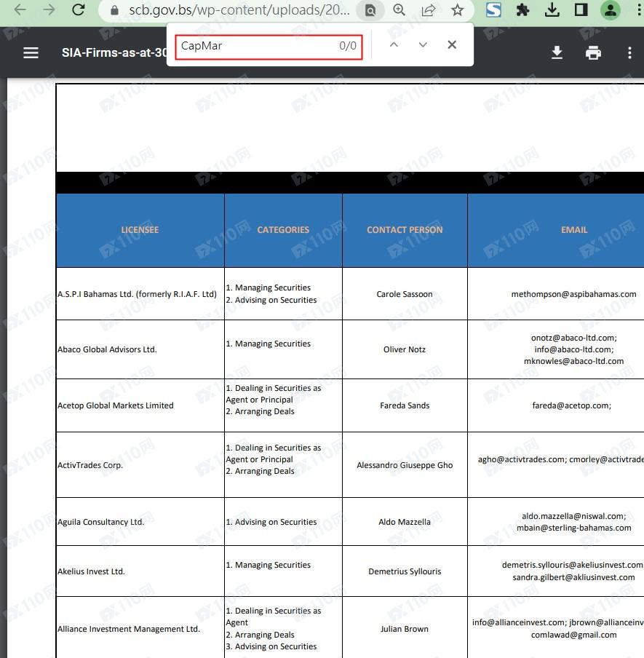Screen dimensions: 644x658
Task: Go to previous find result
Action: click(x=394, y=45)
